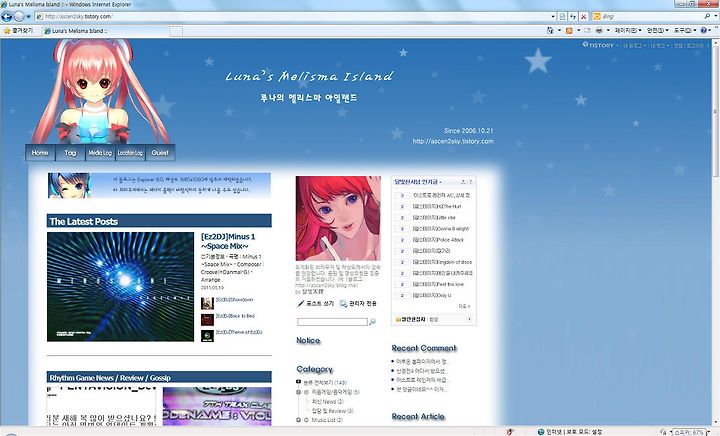Click the Location Log menu button
The height and width of the screenshot is (436, 720).
130,153
